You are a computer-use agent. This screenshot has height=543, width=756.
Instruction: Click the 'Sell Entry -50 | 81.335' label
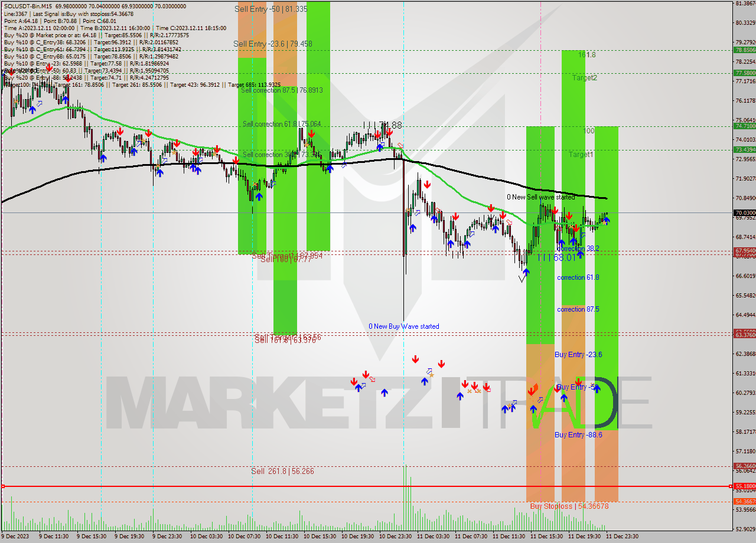pyautogui.click(x=271, y=9)
